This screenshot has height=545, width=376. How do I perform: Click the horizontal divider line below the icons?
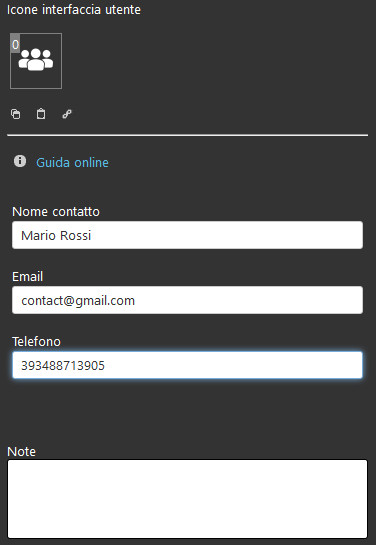tap(187, 135)
